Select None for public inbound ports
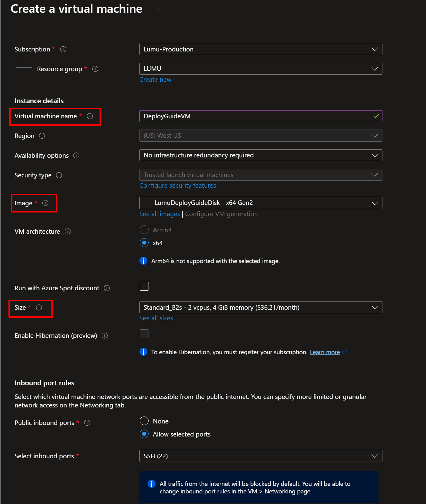 coord(144,421)
